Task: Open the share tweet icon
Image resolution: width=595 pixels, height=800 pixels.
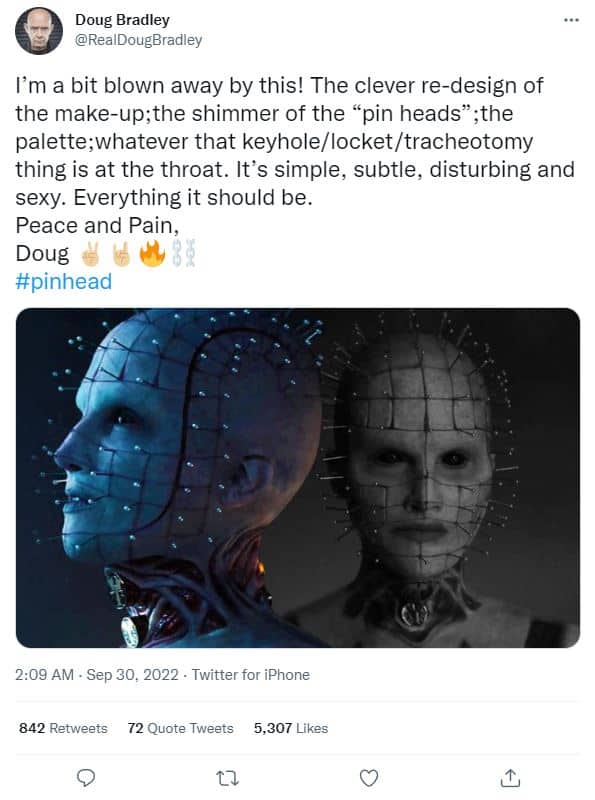Action: (510, 778)
